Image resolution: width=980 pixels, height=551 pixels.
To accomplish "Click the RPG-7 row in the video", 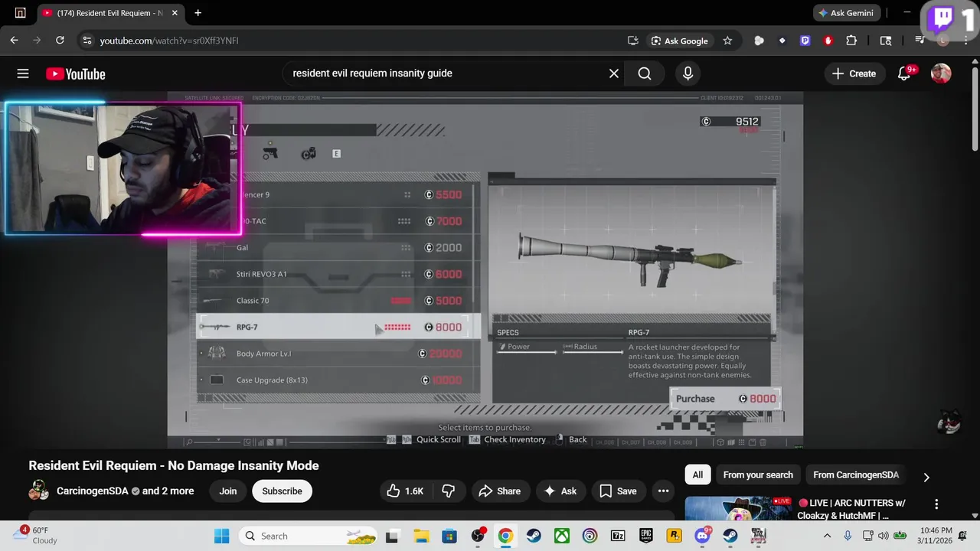I will click(338, 327).
